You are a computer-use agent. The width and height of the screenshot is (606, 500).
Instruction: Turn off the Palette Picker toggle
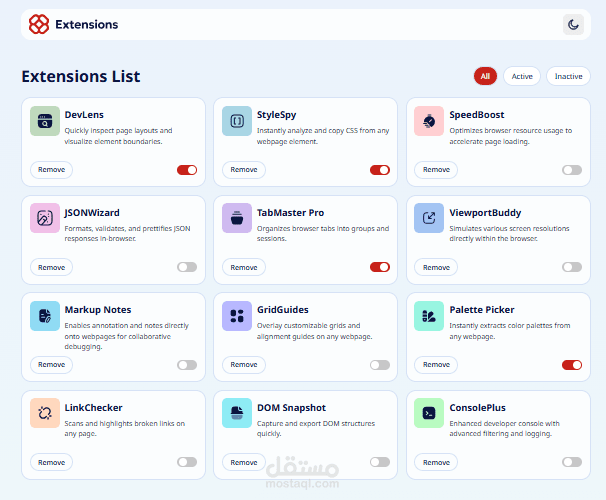(572, 365)
